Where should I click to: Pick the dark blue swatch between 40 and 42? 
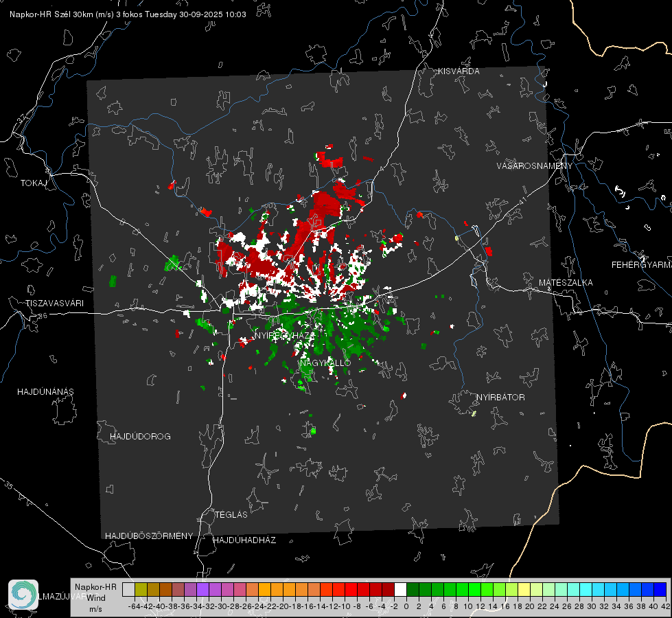point(660,589)
